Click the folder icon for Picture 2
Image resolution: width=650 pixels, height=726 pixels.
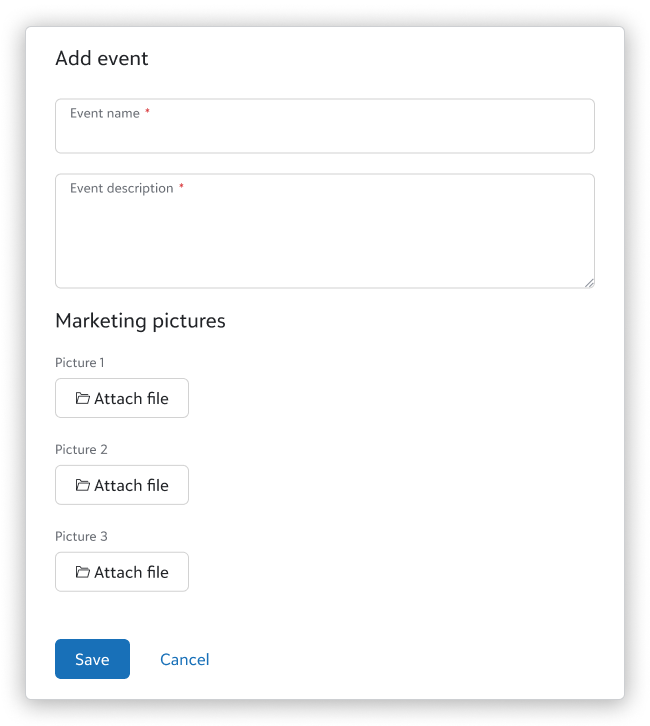pos(83,485)
